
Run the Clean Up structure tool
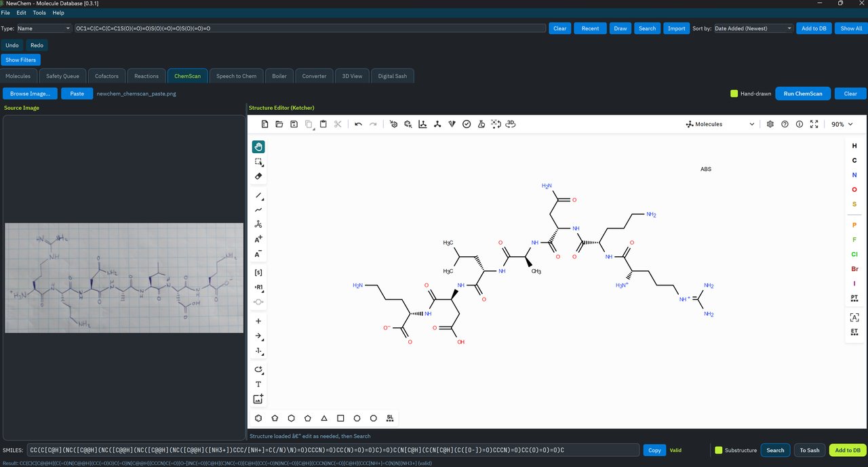click(x=437, y=124)
